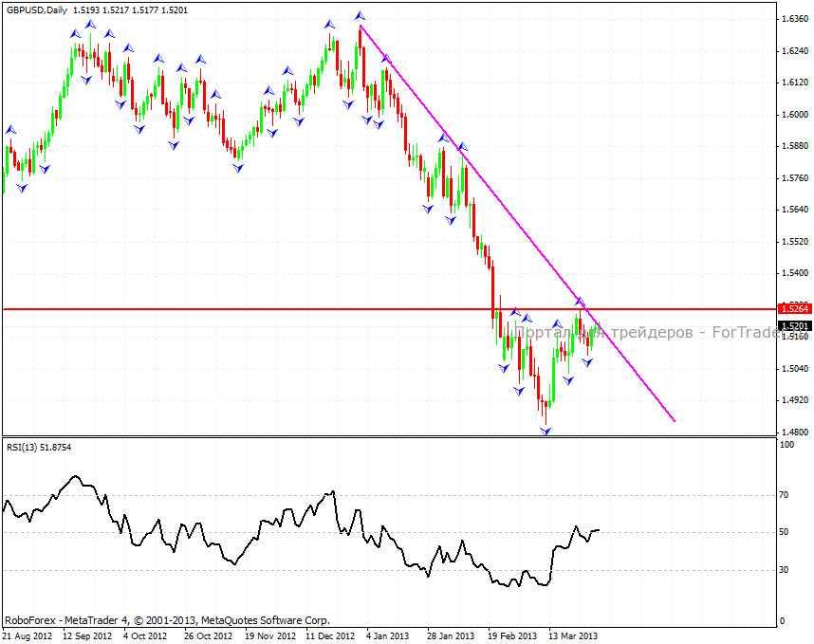814x644 pixels.
Task: Click the up fractal arrow at the chart's highest peak
Action: tap(360, 16)
